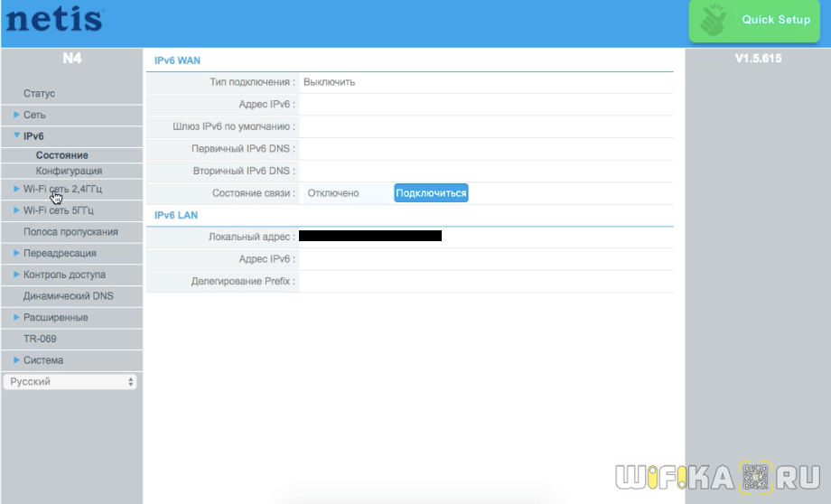The width and height of the screenshot is (831, 504).
Task: Open the Русский language dropdown
Action: 70,382
